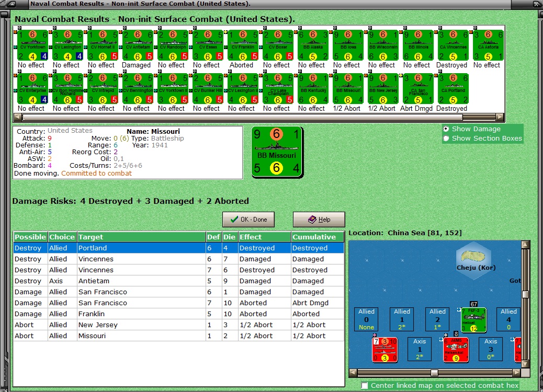This screenshot has height=392, width=543.
Task: Select the CV Boxer unit counter
Action: 278,45
